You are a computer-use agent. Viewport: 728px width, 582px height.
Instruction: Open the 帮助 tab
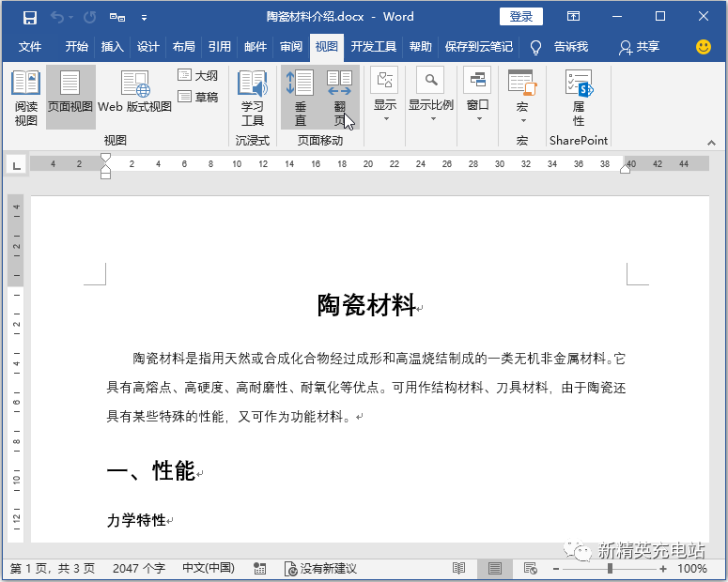click(420, 46)
